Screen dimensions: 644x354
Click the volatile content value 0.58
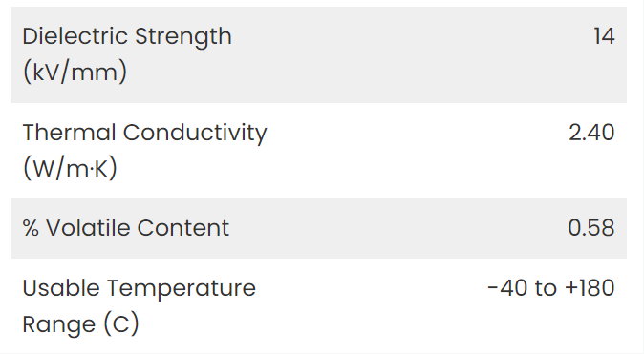[x=591, y=228]
